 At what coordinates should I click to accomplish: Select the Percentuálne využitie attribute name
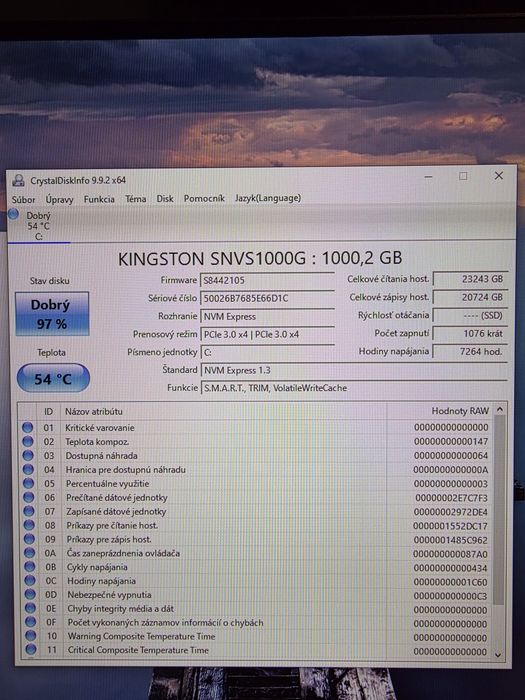click(x=108, y=483)
